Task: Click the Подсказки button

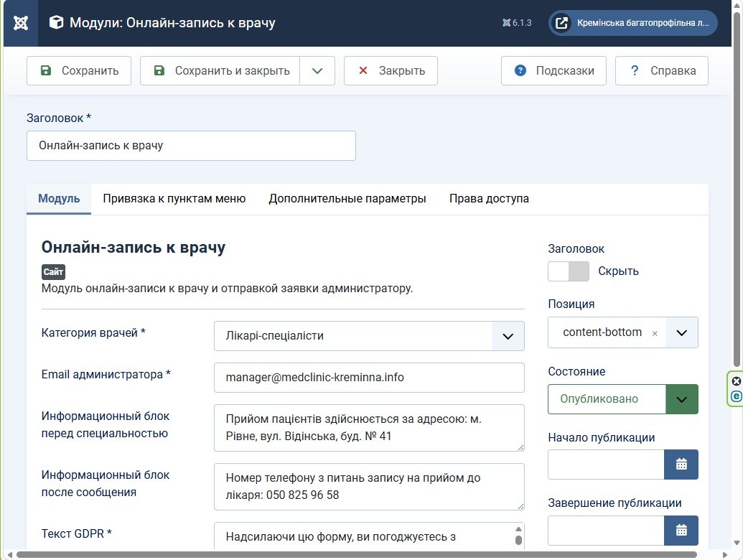Action: [553, 71]
